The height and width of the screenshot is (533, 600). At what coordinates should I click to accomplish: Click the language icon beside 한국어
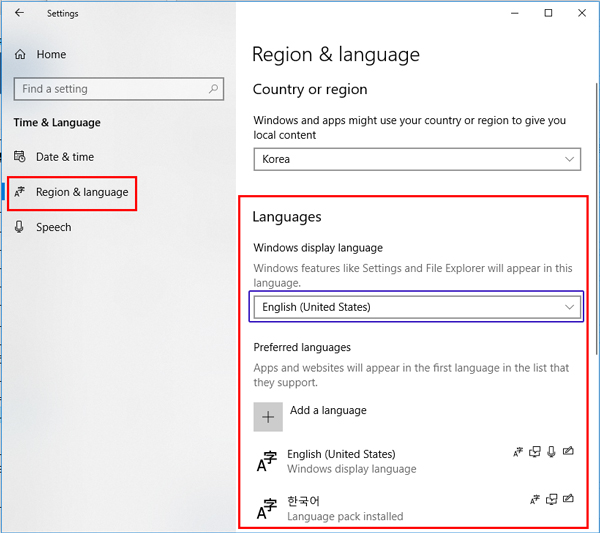pos(267,509)
